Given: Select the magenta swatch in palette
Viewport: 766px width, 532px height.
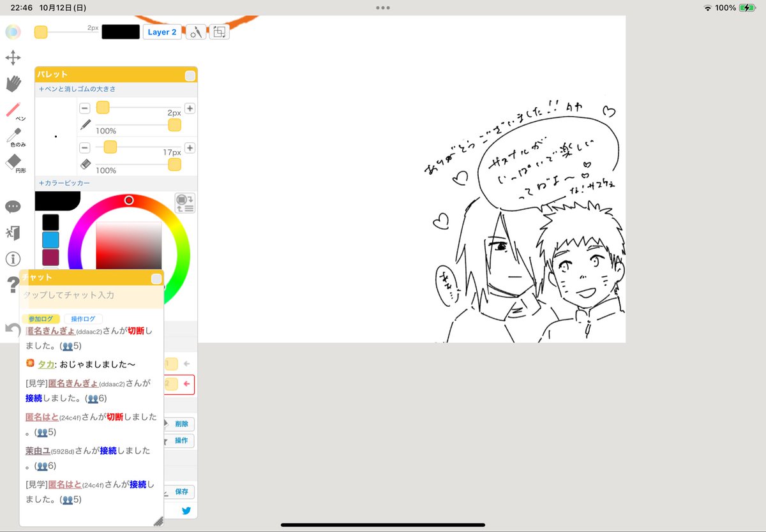Looking at the screenshot, I should pos(50,258).
